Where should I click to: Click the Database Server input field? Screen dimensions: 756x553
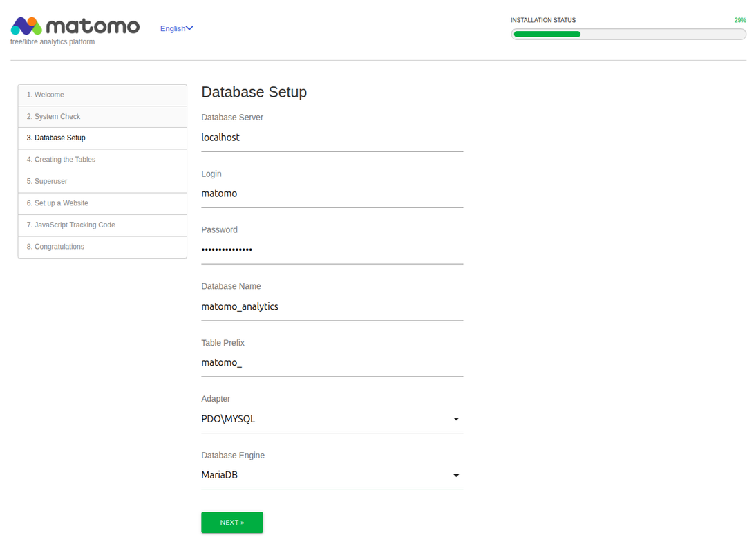(x=332, y=138)
